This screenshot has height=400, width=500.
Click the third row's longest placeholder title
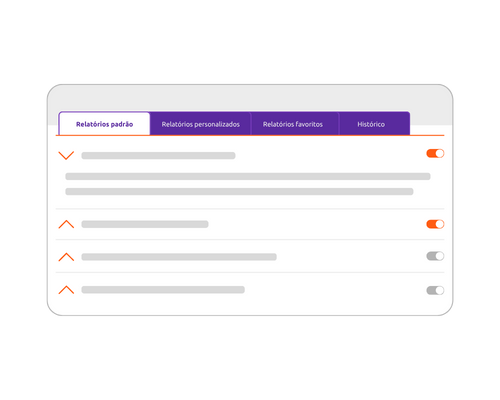[179, 257]
